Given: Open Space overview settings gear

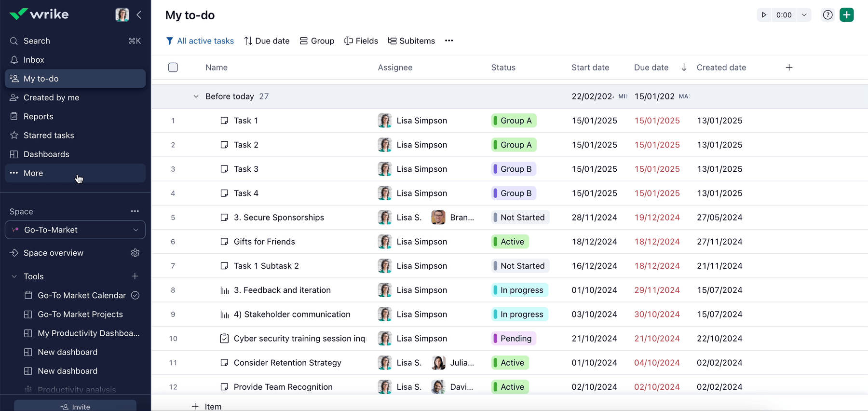Looking at the screenshot, I should 135,253.
